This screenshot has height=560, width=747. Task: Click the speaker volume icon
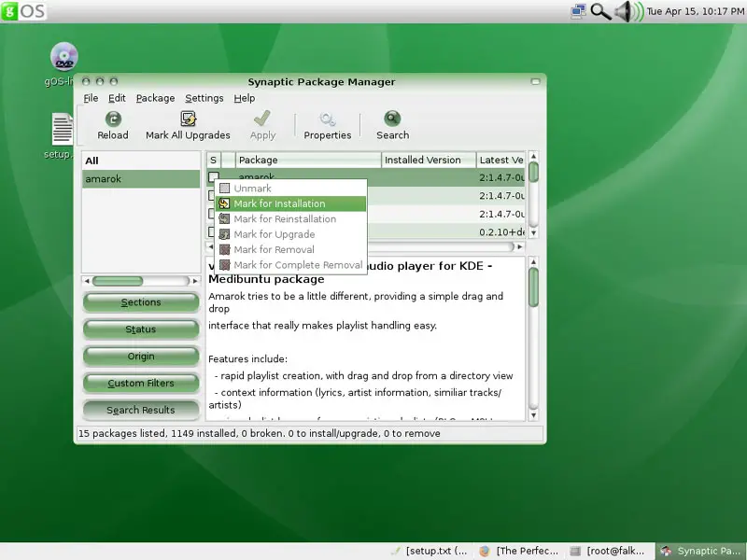628,11
